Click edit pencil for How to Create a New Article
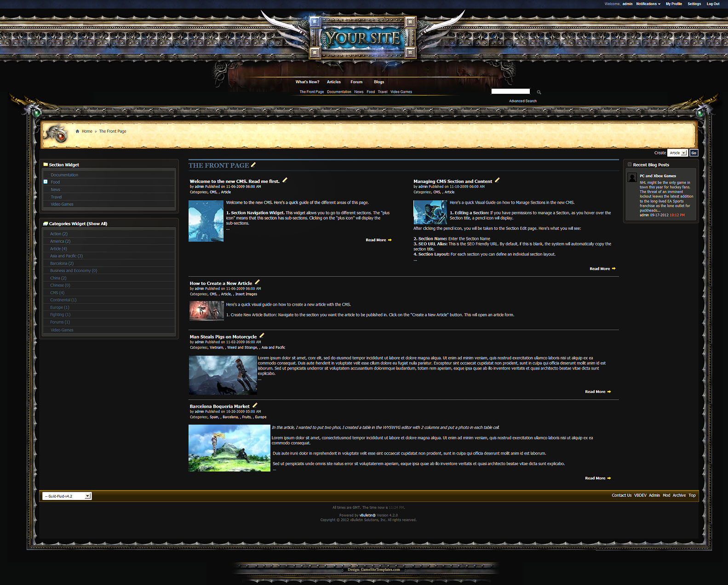Image resolution: width=728 pixels, height=585 pixels. pos(257,282)
